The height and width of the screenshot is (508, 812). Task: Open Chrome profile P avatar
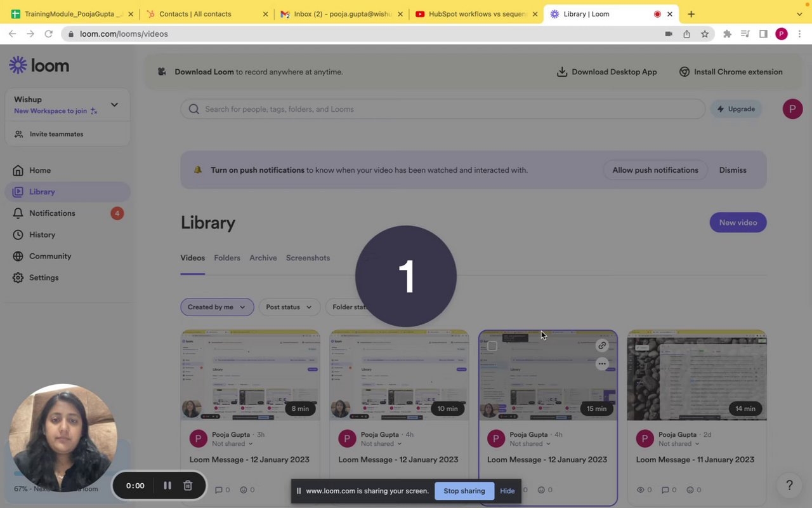tap(782, 34)
